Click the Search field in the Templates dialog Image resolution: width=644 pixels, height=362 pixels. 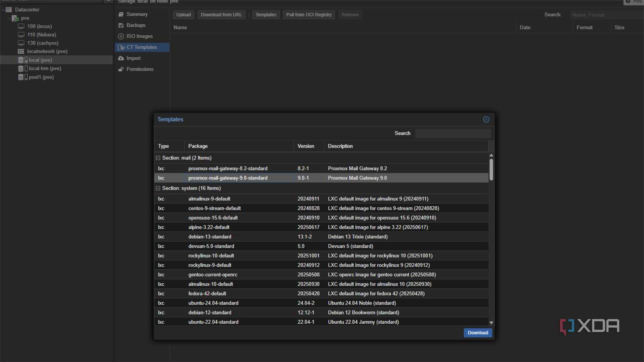[453, 133]
